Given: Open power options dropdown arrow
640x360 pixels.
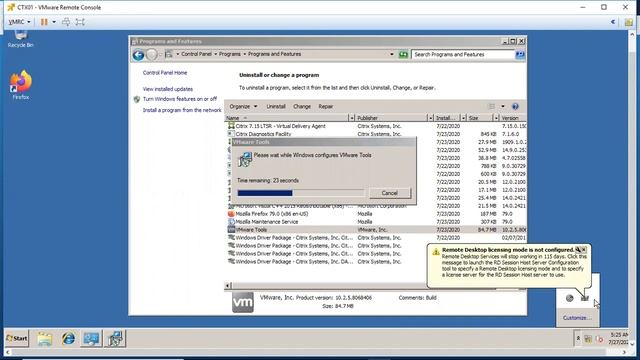Looking at the screenshot, I should coord(54,22).
